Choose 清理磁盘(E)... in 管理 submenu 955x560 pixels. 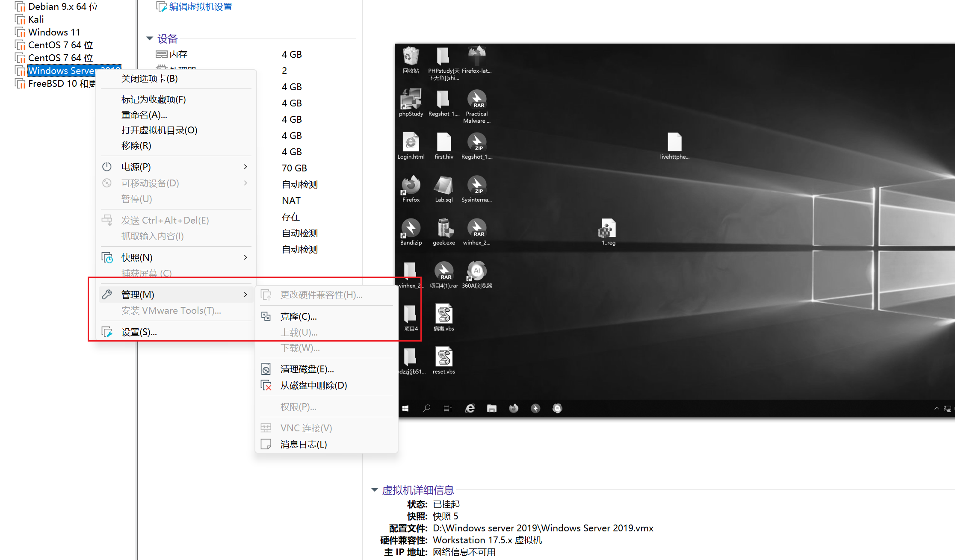point(307,369)
